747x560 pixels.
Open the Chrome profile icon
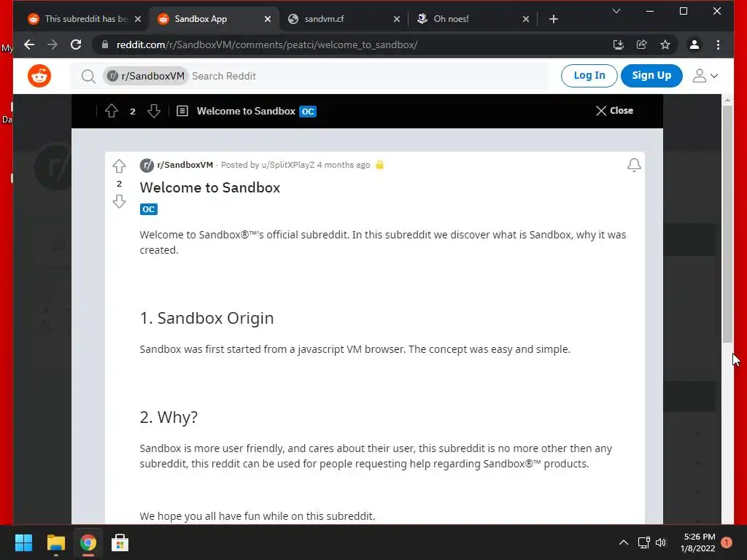(x=694, y=44)
